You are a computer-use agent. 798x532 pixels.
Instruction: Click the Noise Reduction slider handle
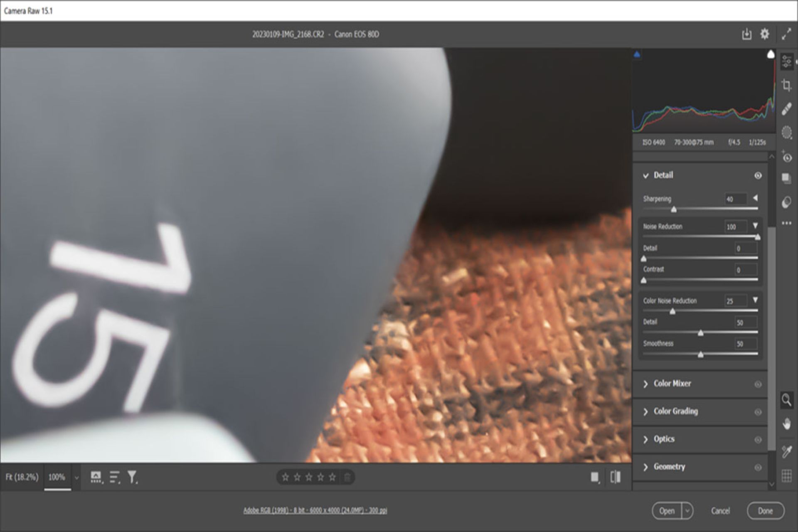(x=757, y=237)
